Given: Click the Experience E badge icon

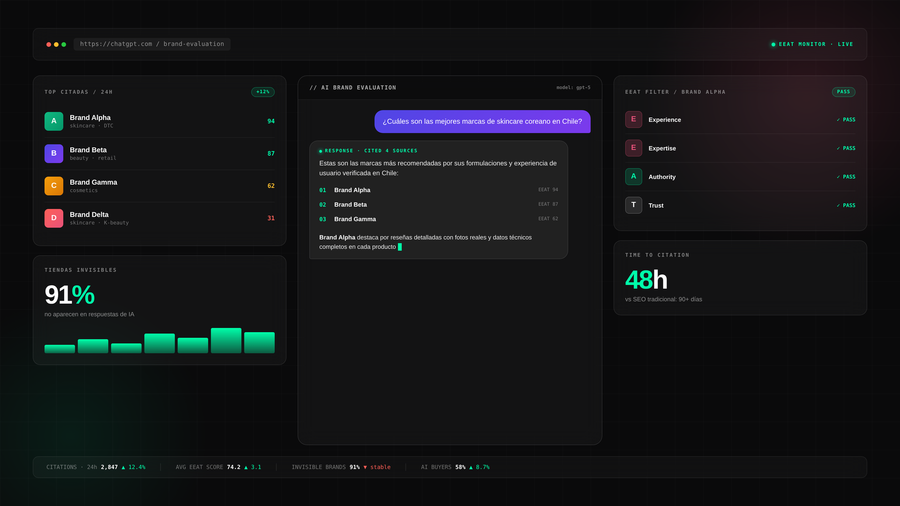Looking at the screenshot, I should click(x=633, y=119).
